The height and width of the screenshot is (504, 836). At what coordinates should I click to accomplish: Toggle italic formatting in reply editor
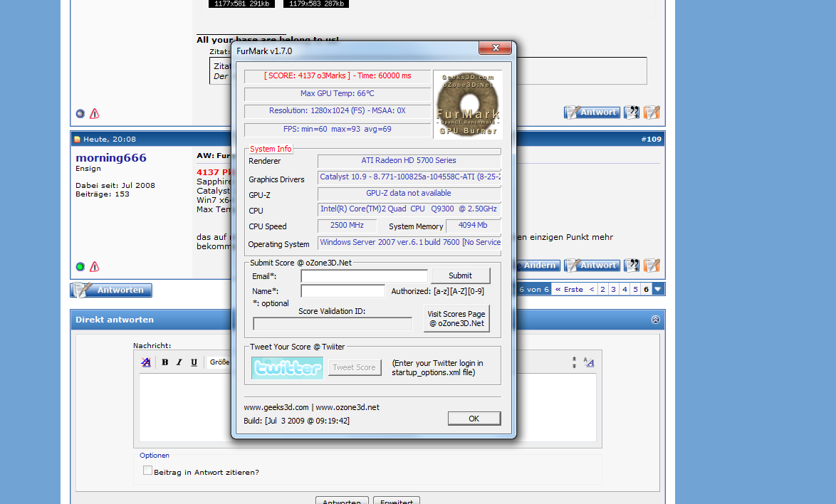(x=179, y=362)
